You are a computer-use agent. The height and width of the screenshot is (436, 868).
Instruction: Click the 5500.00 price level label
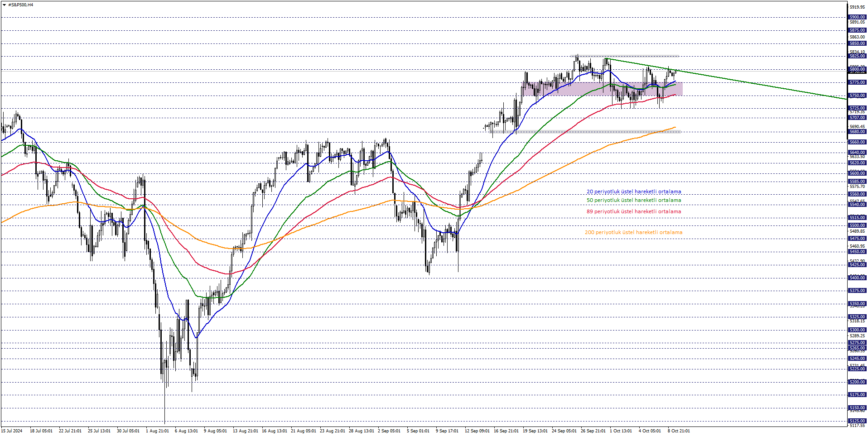pos(857,225)
